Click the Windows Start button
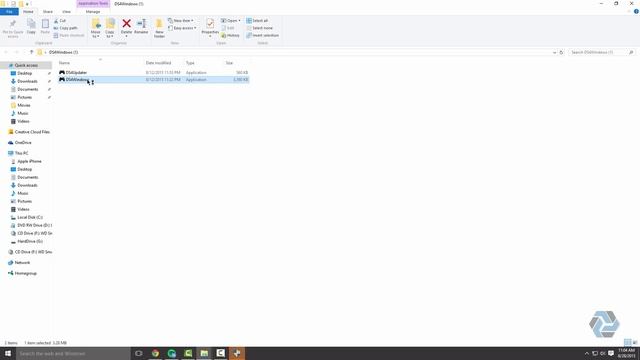Viewport: 640px width, 360px height. point(8,353)
